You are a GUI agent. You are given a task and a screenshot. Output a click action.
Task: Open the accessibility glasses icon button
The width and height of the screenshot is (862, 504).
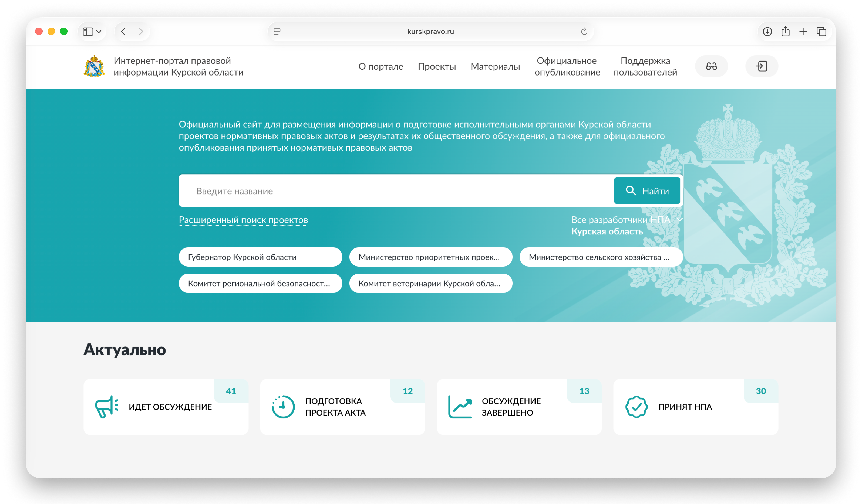coord(711,66)
